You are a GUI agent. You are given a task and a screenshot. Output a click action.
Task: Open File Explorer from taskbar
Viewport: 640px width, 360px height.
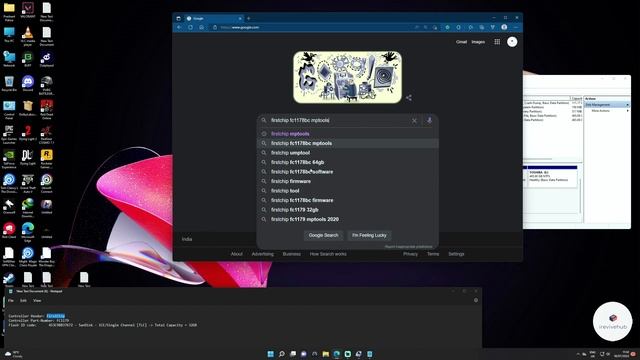click(325, 354)
